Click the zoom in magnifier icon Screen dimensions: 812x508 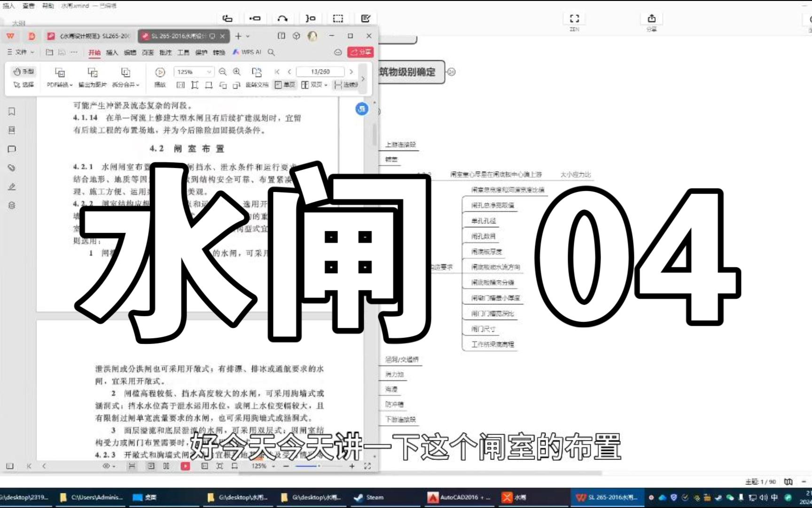237,71
